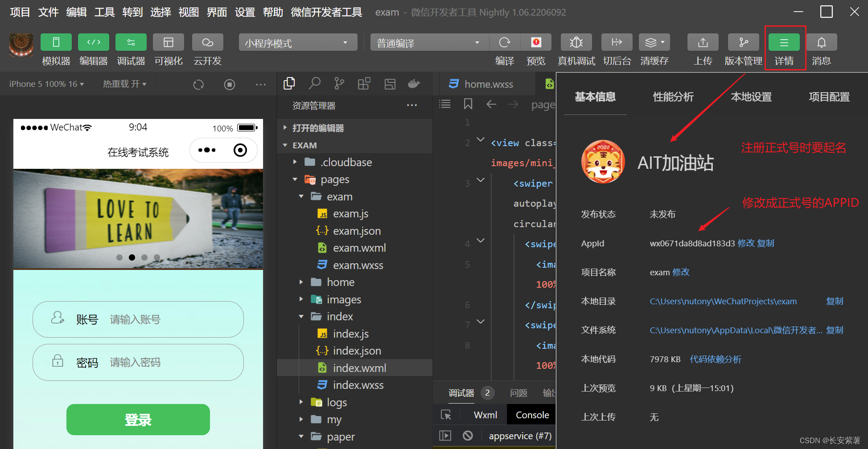Open local directory path link
Image resolution: width=868 pixels, height=449 pixels.
coord(723,302)
